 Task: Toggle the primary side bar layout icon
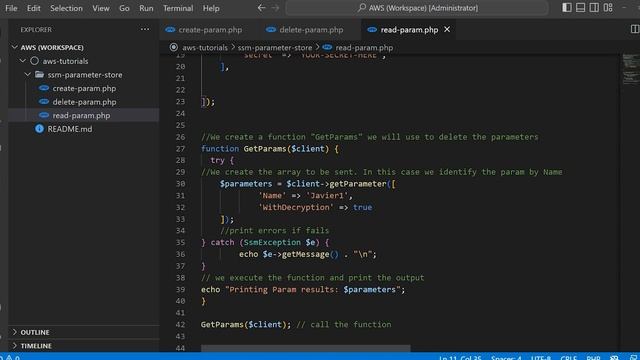point(567,8)
